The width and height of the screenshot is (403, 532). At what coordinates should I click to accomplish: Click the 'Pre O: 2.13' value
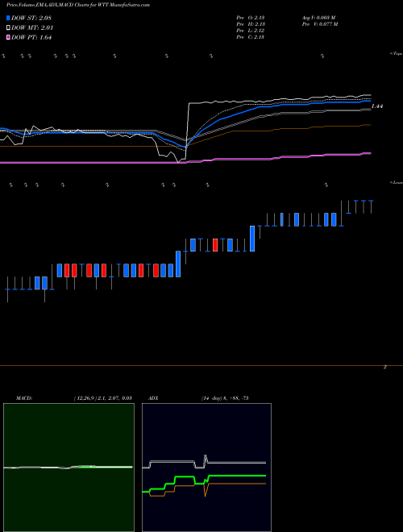pos(251,18)
